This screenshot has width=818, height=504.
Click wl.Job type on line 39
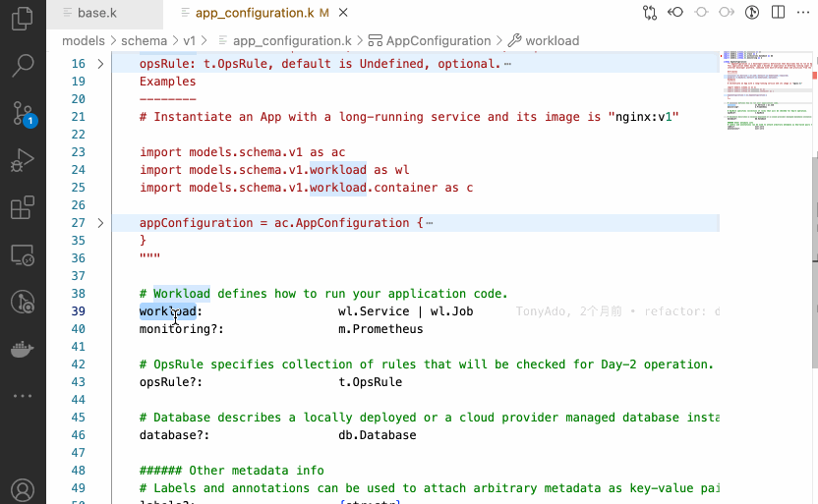[x=451, y=311]
